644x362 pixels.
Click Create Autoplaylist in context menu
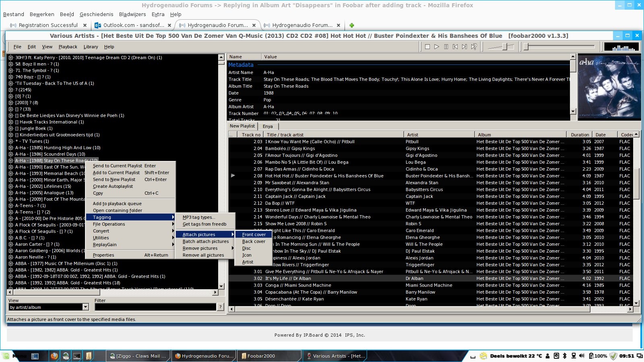131,186
